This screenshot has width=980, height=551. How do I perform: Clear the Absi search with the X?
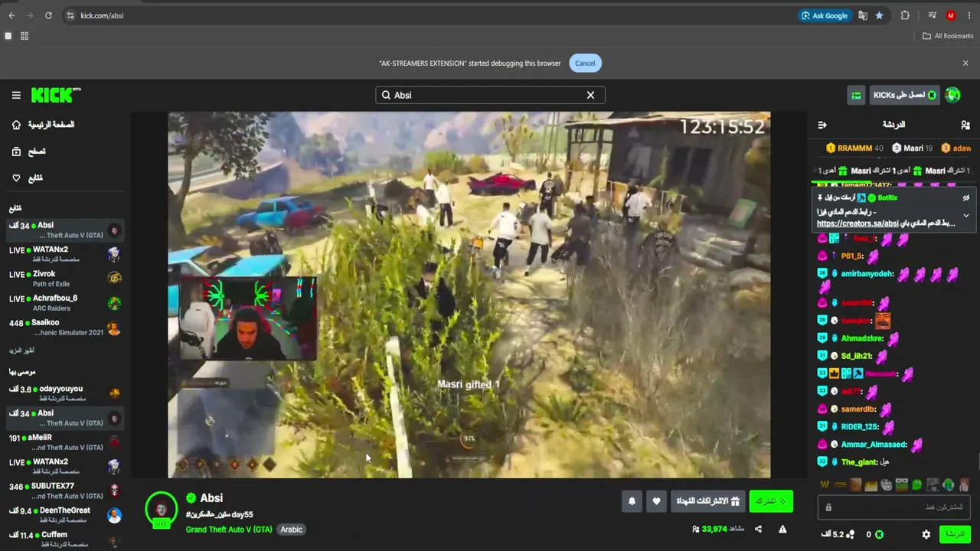[590, 95]
